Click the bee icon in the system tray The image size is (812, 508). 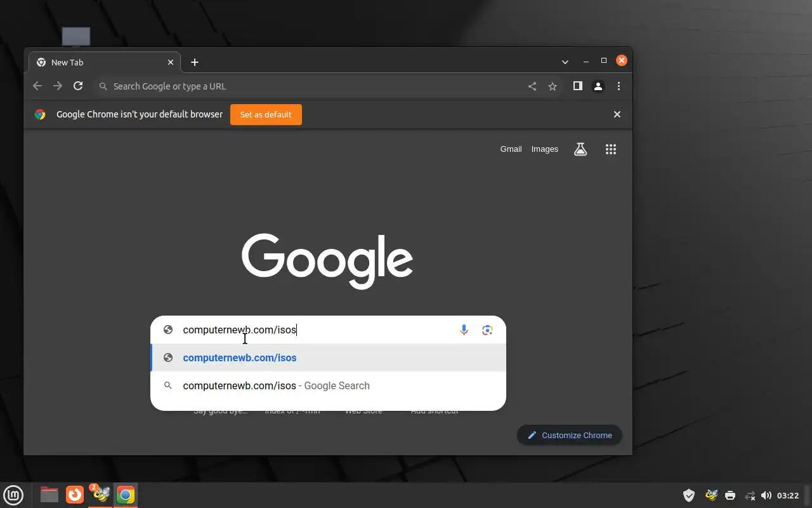coord(711,495)
